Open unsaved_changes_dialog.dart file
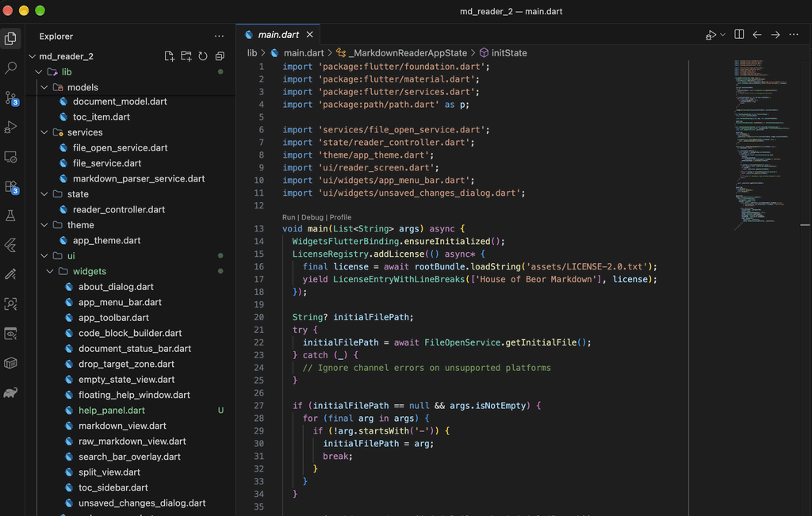Viewport: 812px width, 516px height. click(x=142, y=503)
